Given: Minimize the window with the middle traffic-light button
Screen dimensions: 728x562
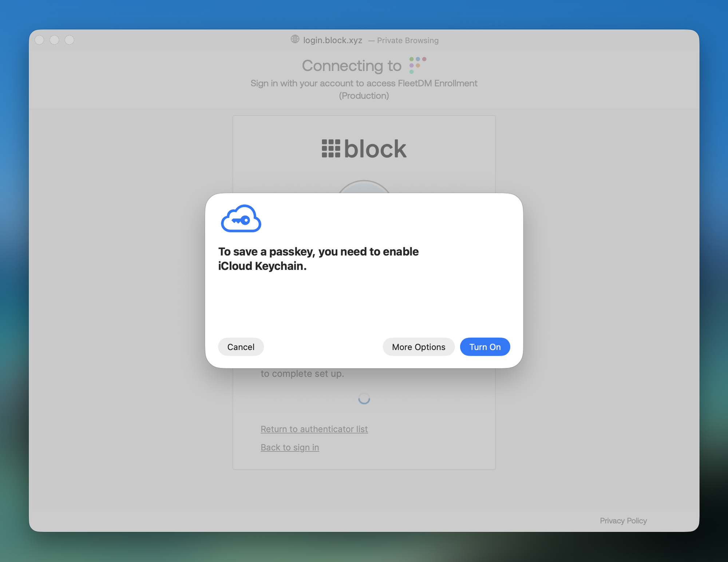Looking at the screenshot, I should coord(54,40).
